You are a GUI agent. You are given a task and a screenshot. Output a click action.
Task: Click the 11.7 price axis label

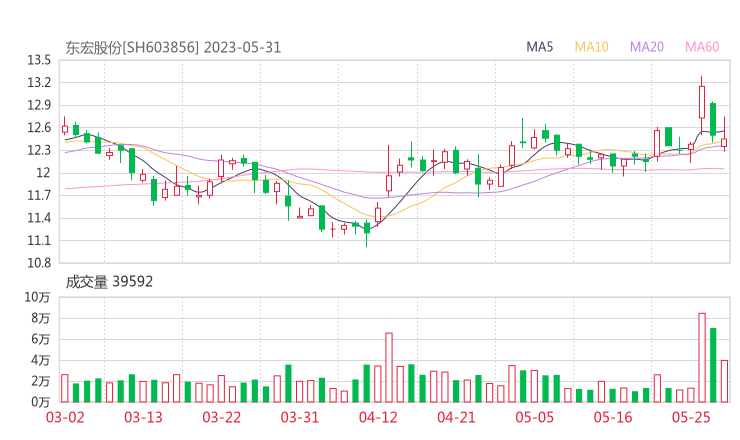pyautogui.click(x=39, y=195)
